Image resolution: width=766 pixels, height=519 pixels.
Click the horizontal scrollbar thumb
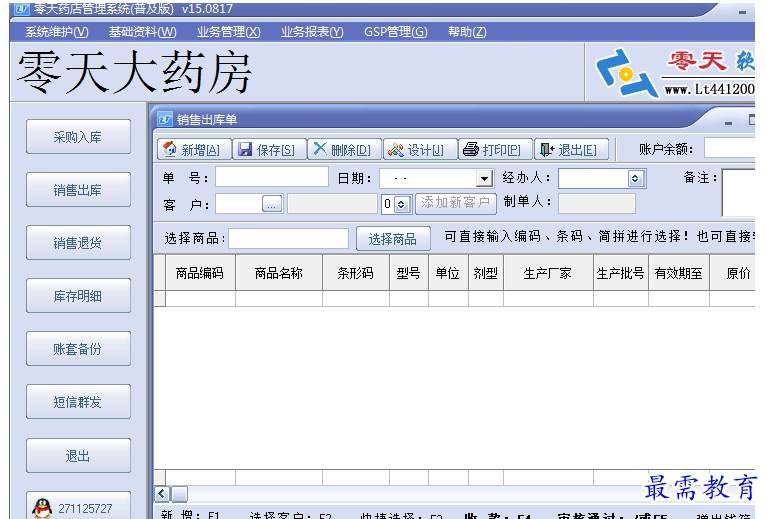click(x=179, y=494)
